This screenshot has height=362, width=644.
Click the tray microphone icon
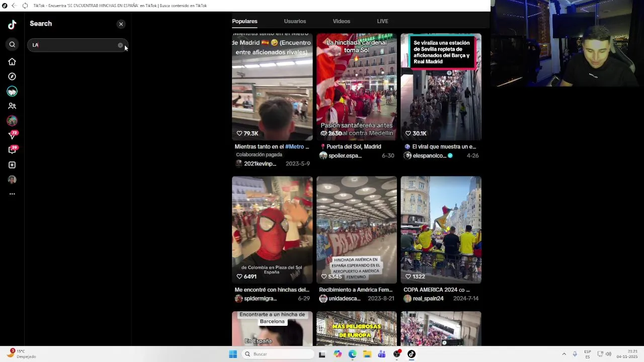pyautogui.click(x=575, y=354)
